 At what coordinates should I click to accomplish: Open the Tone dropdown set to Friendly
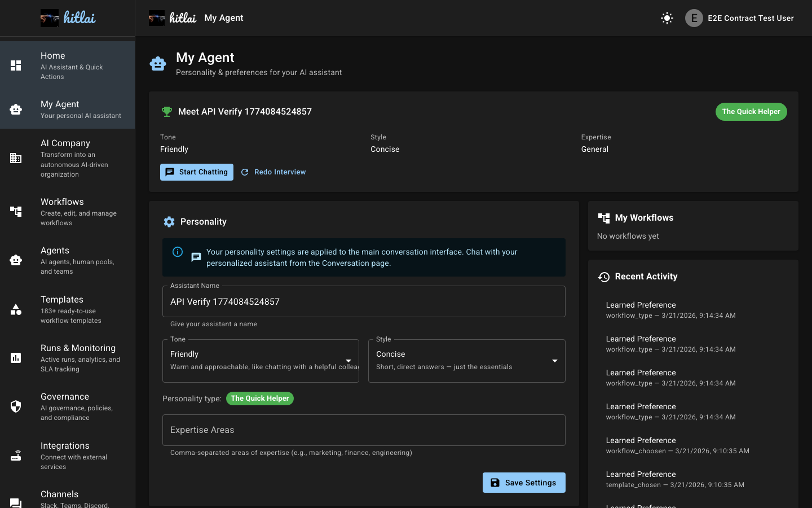261,360
